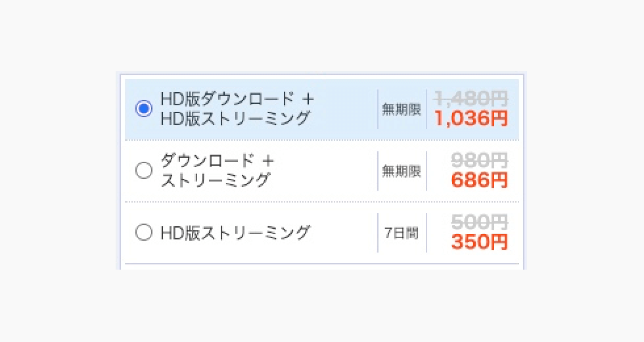Click the red 686円 sale price

tap(480, 181)
